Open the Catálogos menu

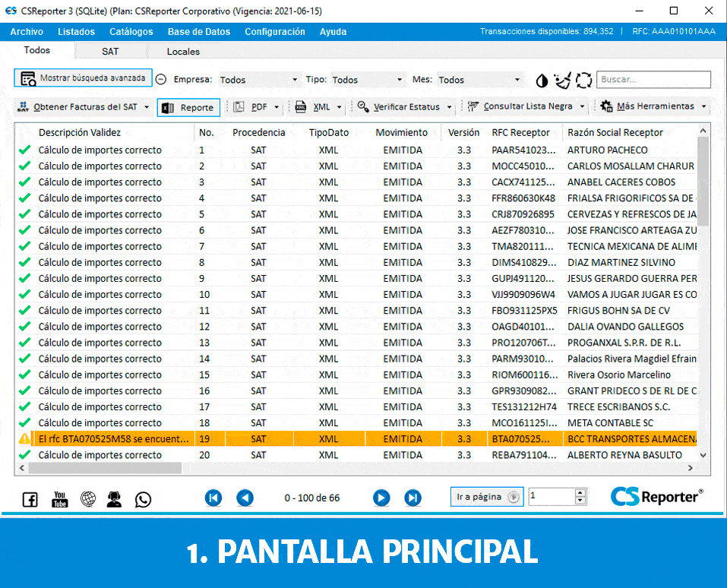pyautogui.click(x=131, y=32)
